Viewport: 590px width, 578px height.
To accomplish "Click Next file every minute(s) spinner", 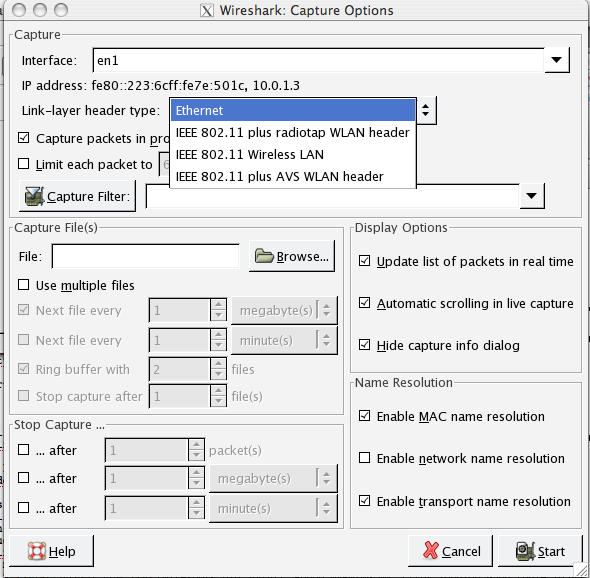I will click(188, 341).
